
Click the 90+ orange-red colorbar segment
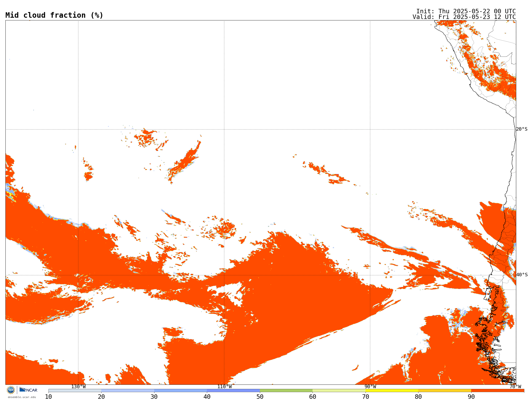pos(498,391)
